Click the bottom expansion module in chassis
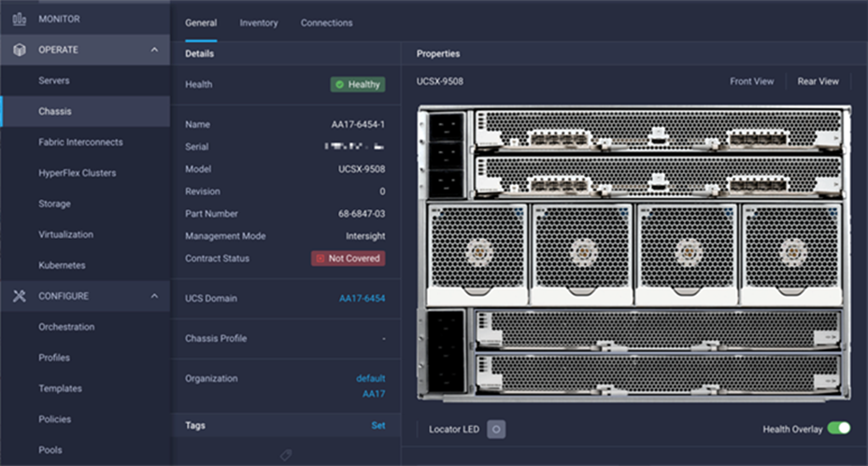 [x=658, y=375]
